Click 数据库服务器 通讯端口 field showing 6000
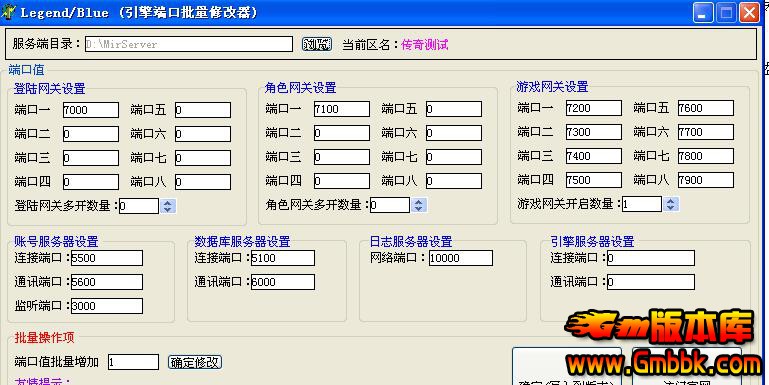Screen dimensions: 769x385 283,282
